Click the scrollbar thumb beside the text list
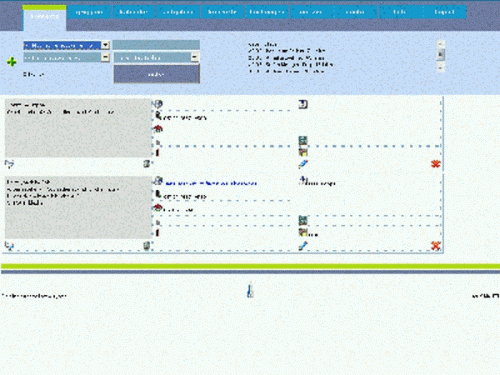The width and height of the screenshot is (500, 375). pyautogui.click(x=441, y=54)
